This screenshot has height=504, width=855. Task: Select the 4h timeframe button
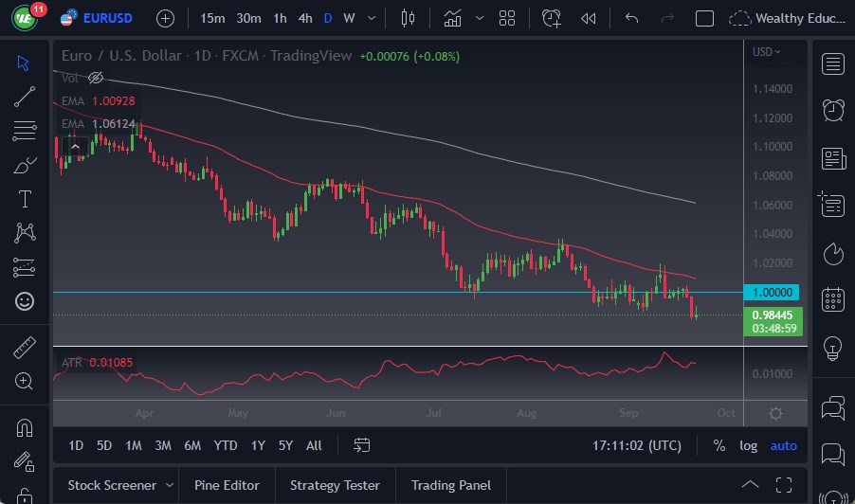coord(304,18)
